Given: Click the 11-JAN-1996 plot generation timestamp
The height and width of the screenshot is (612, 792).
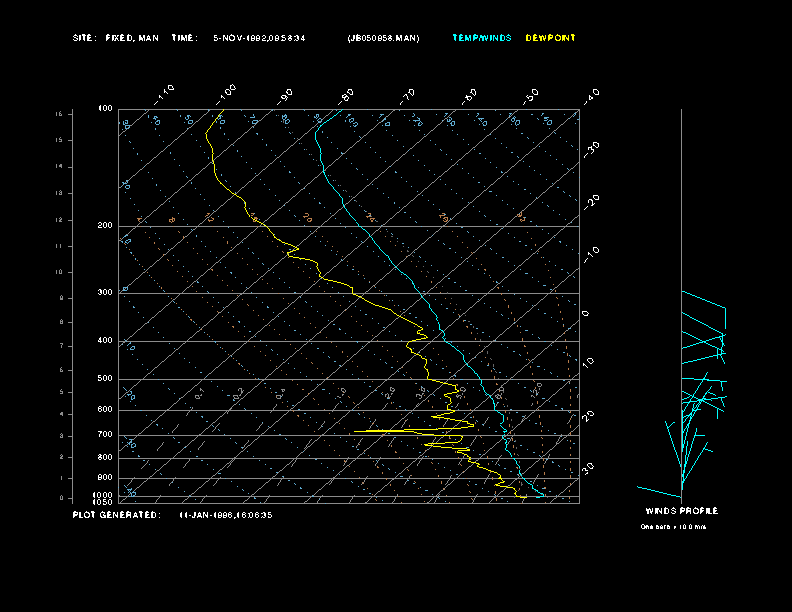Looking at the screenshot, I should pos(225,515).
